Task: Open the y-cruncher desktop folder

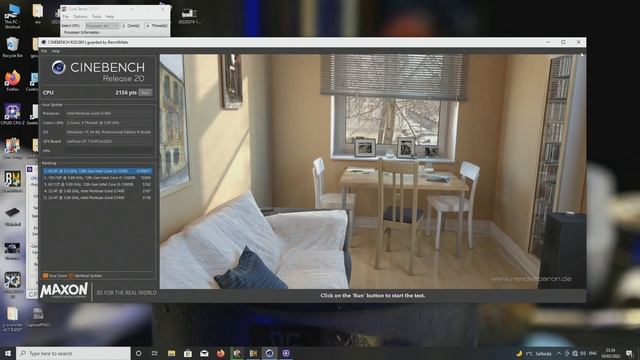Action: (x=12, y=318)
